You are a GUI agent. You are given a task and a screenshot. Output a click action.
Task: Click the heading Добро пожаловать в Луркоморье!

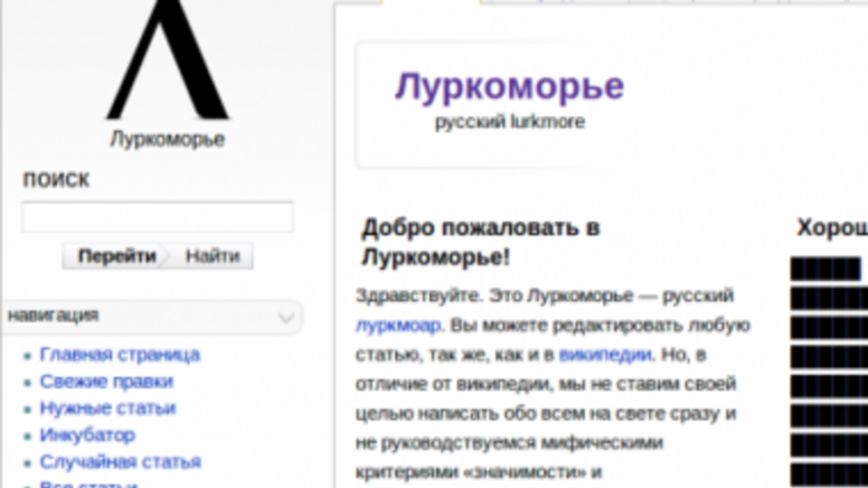tap(480, 242)
